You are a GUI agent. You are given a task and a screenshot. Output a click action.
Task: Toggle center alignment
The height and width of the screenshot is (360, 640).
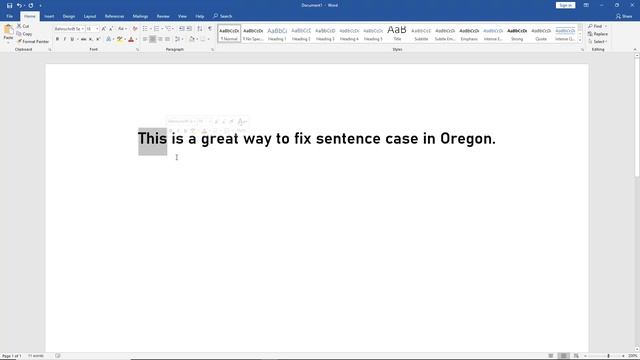point(152,39)
